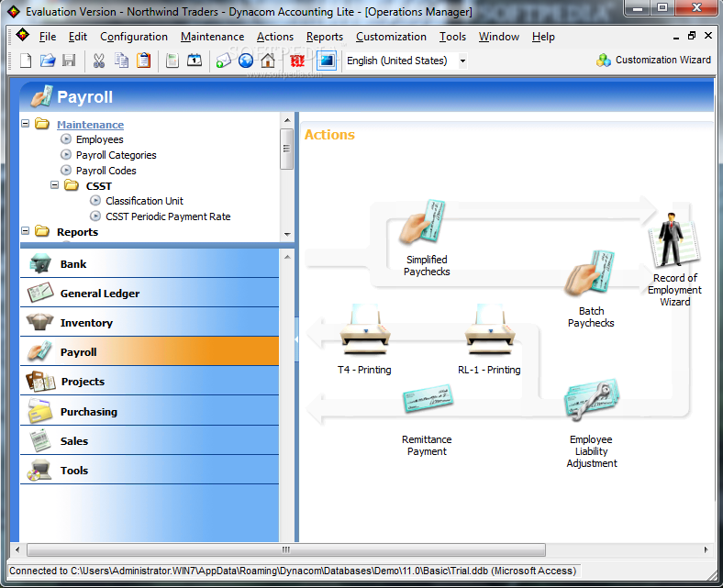The image size is (723, 588).
Task: Click the app icon beside File menu
Action: (22, 35)
